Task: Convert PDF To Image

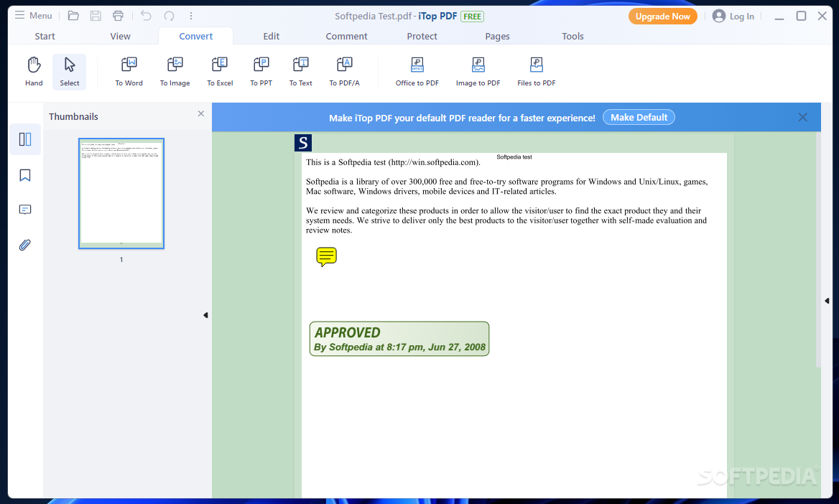Action: click(x=175, y=72)
